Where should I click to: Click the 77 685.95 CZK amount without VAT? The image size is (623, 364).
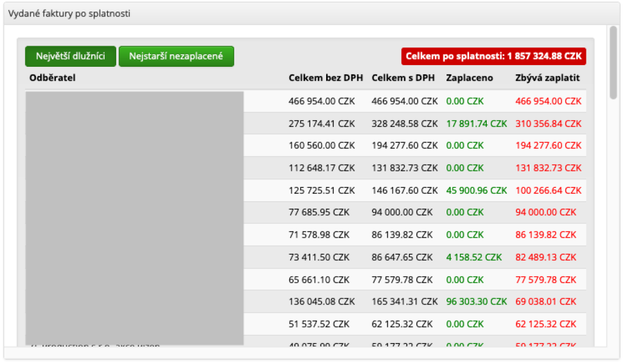319,212
